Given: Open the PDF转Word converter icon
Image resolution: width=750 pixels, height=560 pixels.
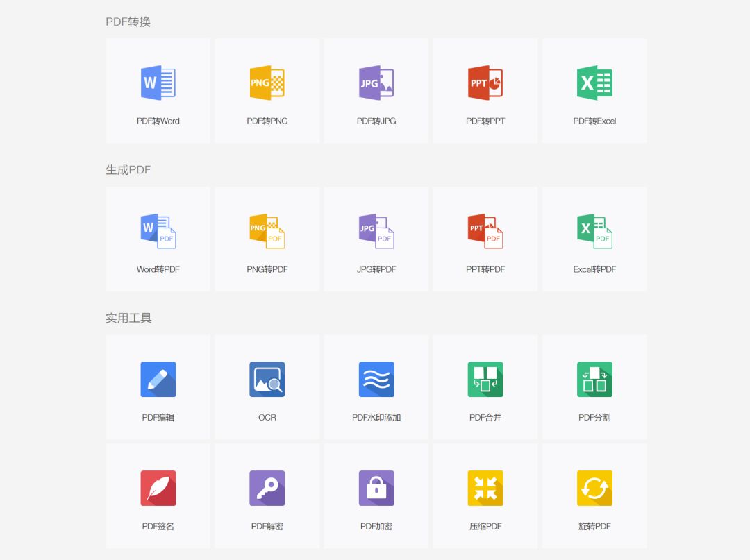Looking at the screenshot, I should pos(158,83).
